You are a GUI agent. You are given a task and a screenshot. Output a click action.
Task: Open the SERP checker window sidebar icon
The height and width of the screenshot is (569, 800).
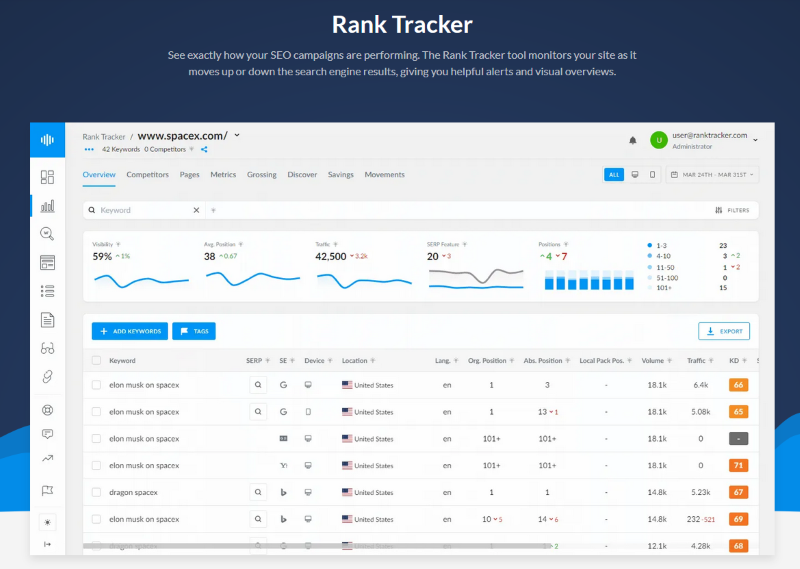47,262
